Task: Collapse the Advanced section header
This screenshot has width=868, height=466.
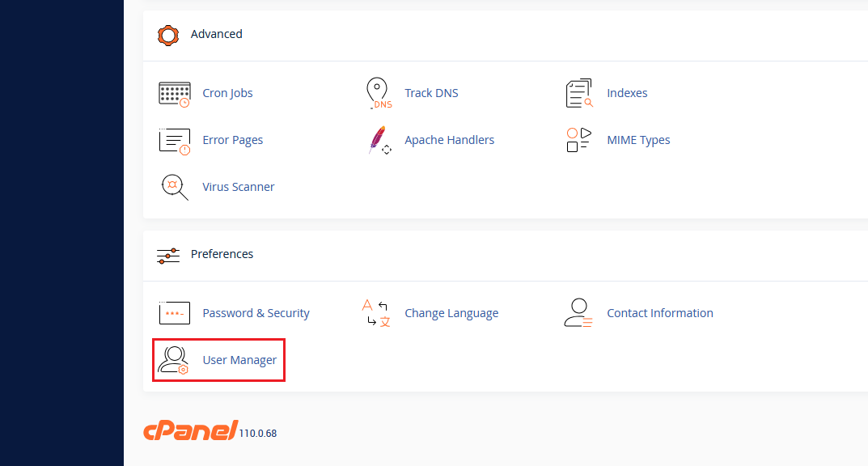Action: coord(216,34)
